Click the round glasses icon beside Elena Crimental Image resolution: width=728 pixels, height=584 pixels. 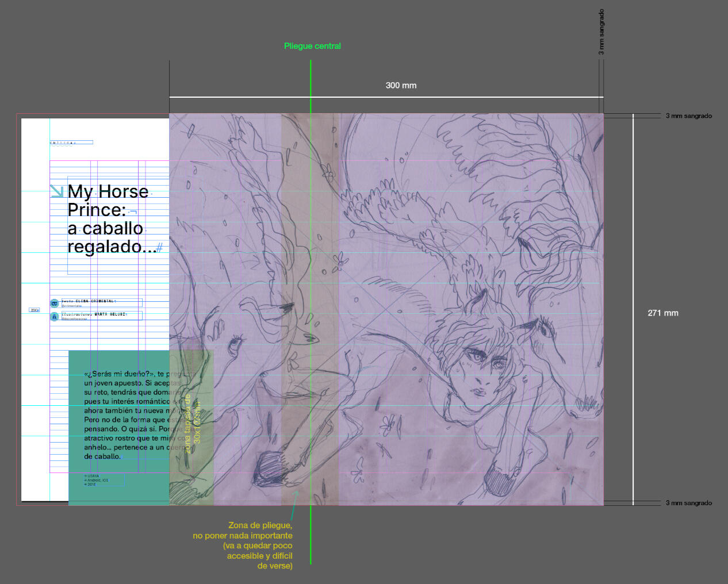pos(55,303)
